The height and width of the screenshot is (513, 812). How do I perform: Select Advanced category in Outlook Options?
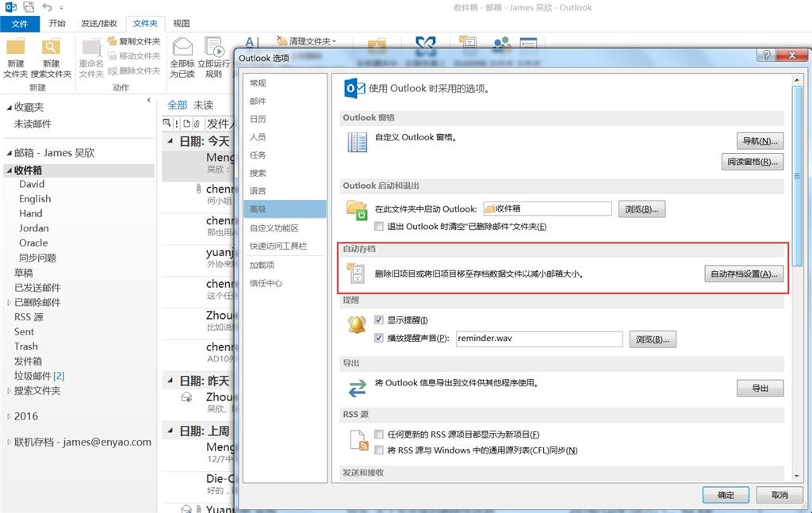coord(285,209)
